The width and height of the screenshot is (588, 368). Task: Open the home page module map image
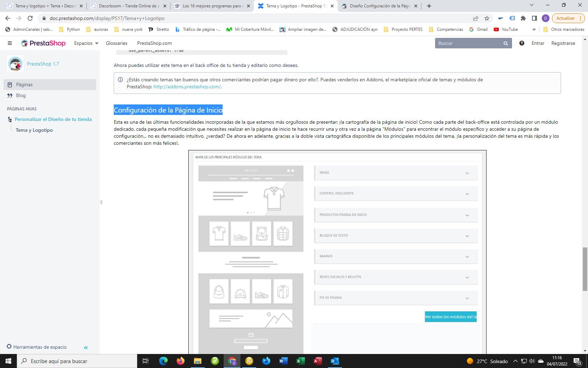point(337,252)
